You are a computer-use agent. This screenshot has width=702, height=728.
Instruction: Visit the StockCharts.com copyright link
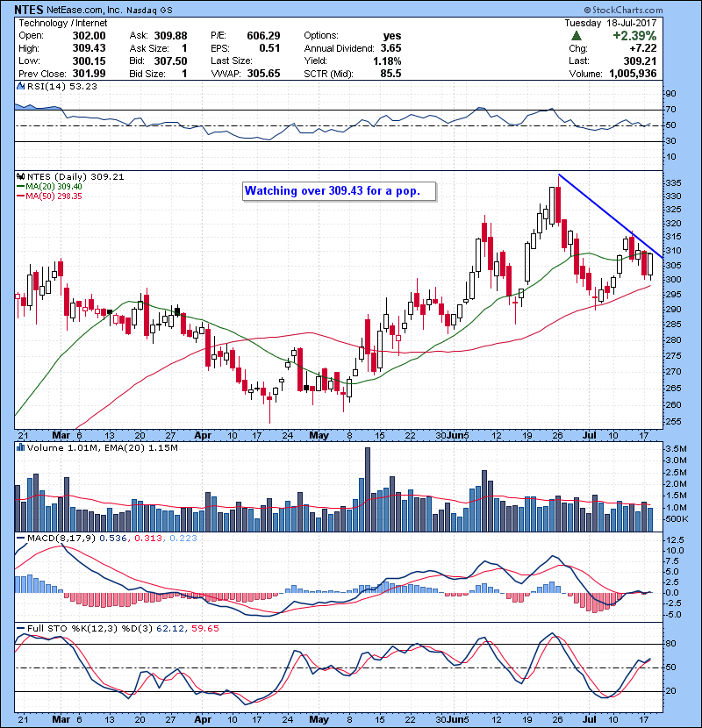pyautogui.click(x=624, y=10)
